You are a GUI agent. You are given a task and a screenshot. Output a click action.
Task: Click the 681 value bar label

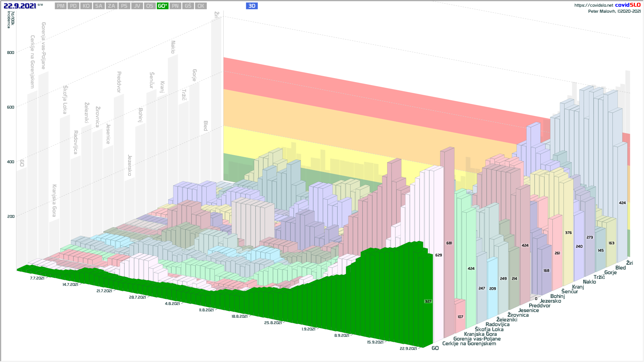[449, 243]
